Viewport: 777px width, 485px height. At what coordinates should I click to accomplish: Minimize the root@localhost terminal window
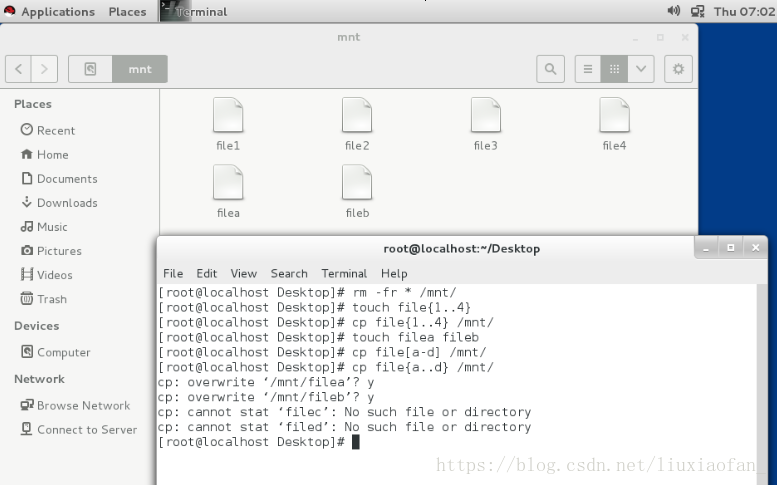[706, 248]
